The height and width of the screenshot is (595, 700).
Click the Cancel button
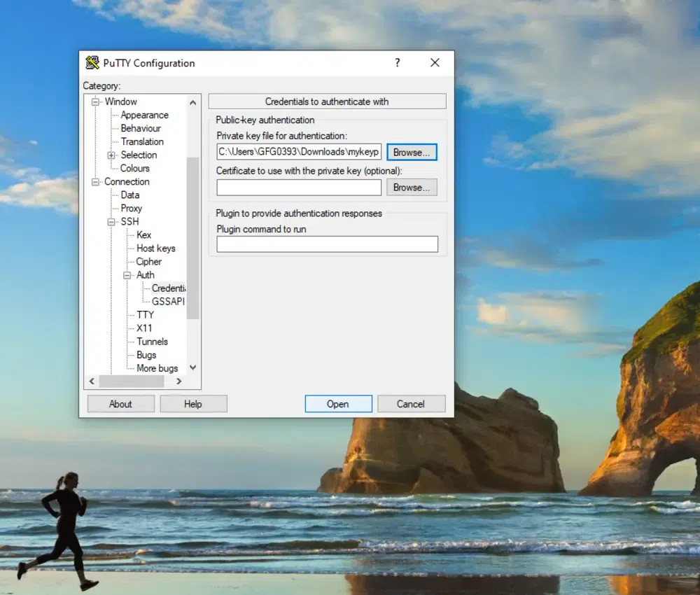411,404
